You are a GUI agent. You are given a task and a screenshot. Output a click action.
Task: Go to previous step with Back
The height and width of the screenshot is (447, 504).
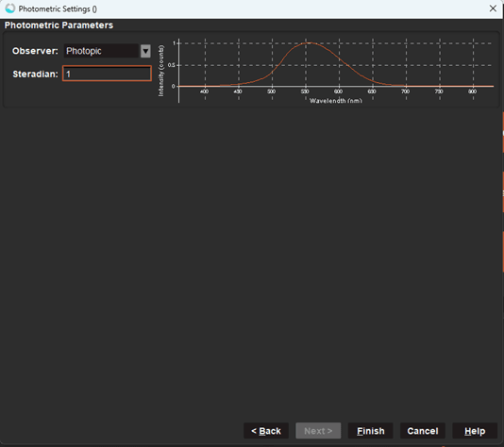tap(266, 431)
